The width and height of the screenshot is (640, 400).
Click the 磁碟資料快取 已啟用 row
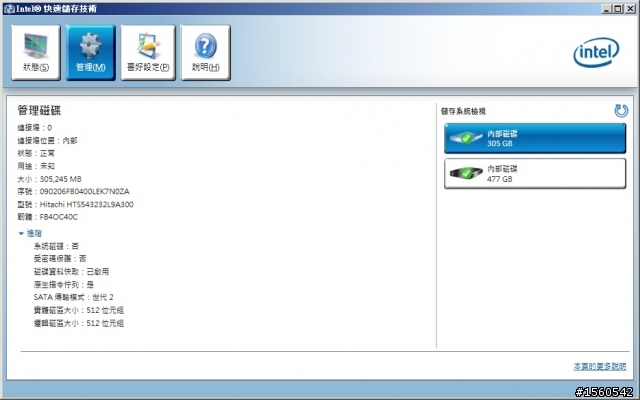pyautogui.click(x=71, y=271)
